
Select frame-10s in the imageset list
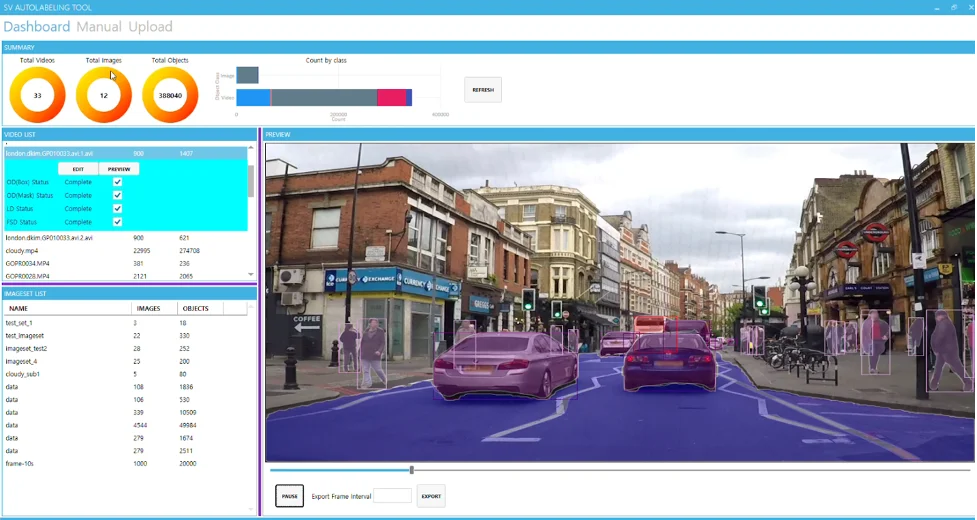tap(22, 464)
